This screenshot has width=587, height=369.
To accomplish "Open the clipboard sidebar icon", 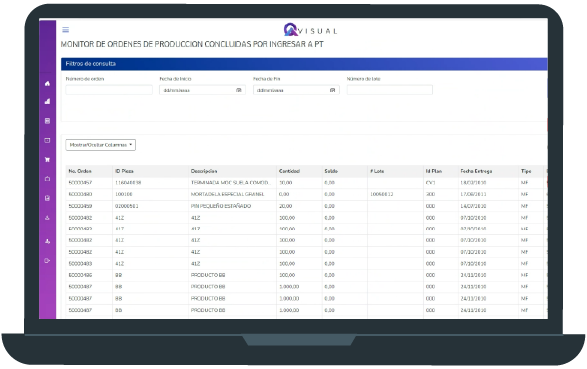I will 48,198.
